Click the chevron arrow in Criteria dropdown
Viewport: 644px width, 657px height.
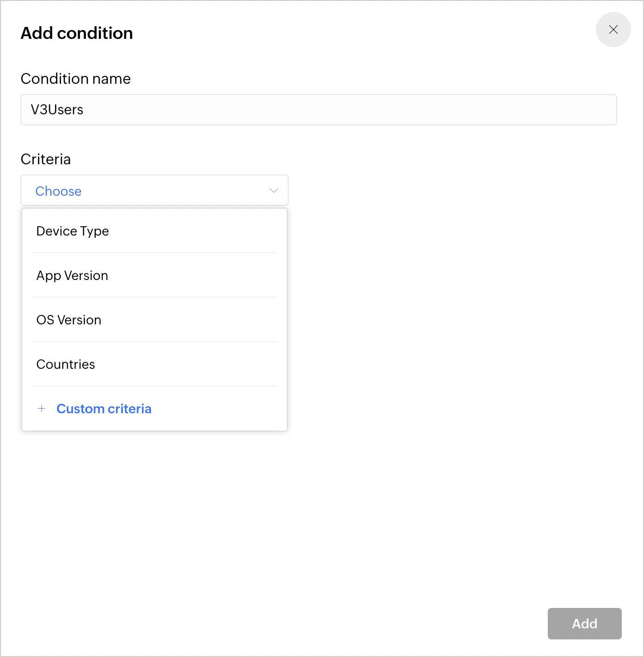pyautogui.click(x=274, y=191)
